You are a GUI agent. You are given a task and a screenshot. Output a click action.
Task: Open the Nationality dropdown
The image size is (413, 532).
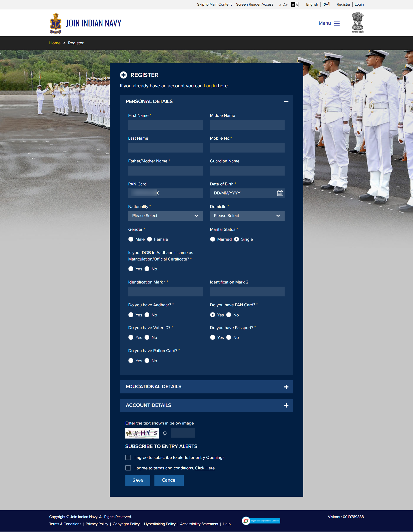pyautogui.click(x=165, y=216)
